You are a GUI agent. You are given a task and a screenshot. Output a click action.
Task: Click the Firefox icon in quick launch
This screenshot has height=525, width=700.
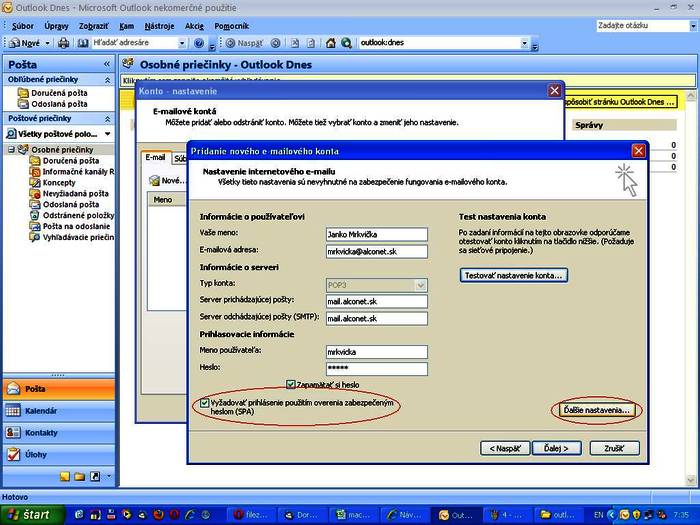pyautogui.click(x=158, y=515)
